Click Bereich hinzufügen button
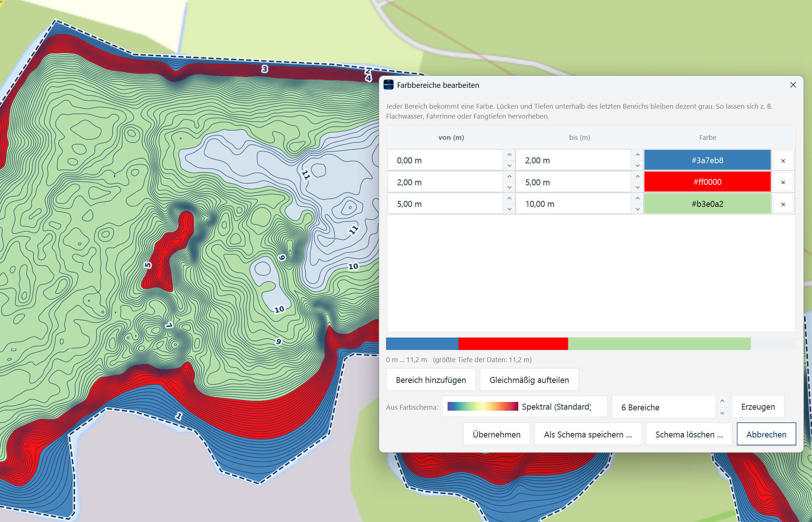Image resolution: width=812 pixels, height=522 pixels. (x=431, y=380)
